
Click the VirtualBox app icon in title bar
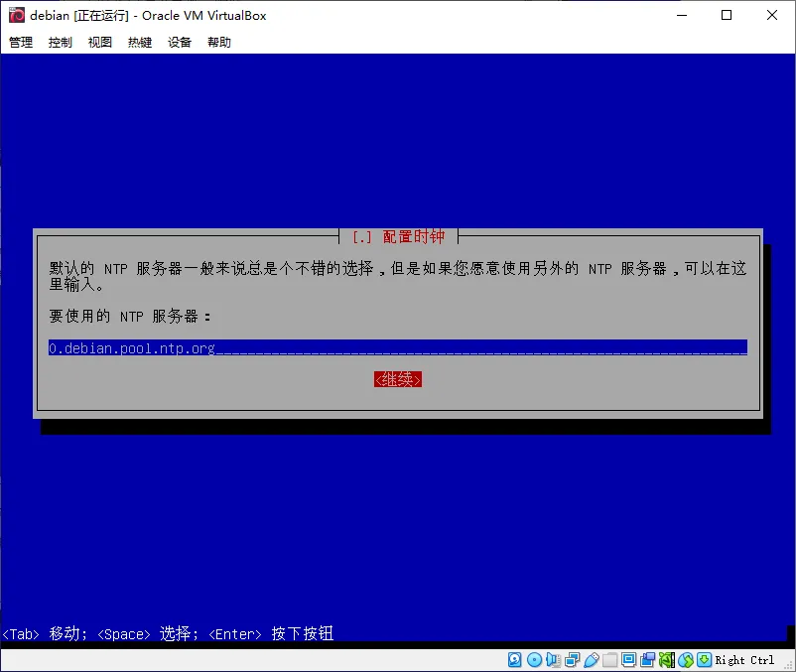click(x=17, y=15)
